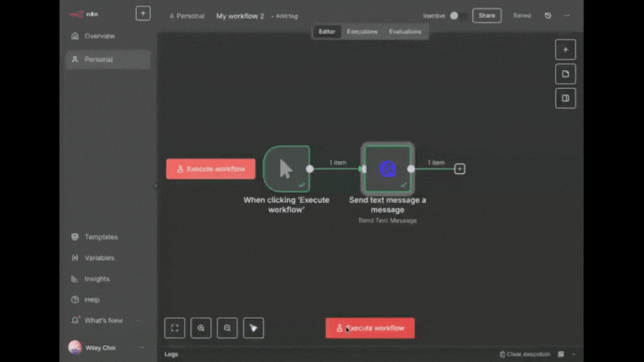Click the My workflow 2 title
Image resolution: width=644 pixels, height=362 pixels.
[x=240, y=16]
